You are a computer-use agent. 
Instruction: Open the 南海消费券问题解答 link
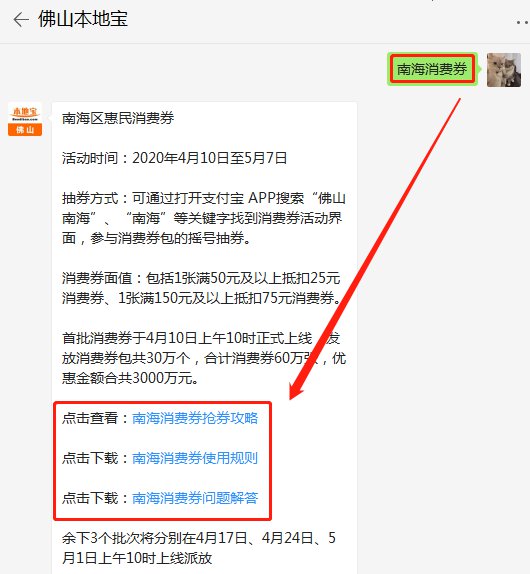coord(195,498)
